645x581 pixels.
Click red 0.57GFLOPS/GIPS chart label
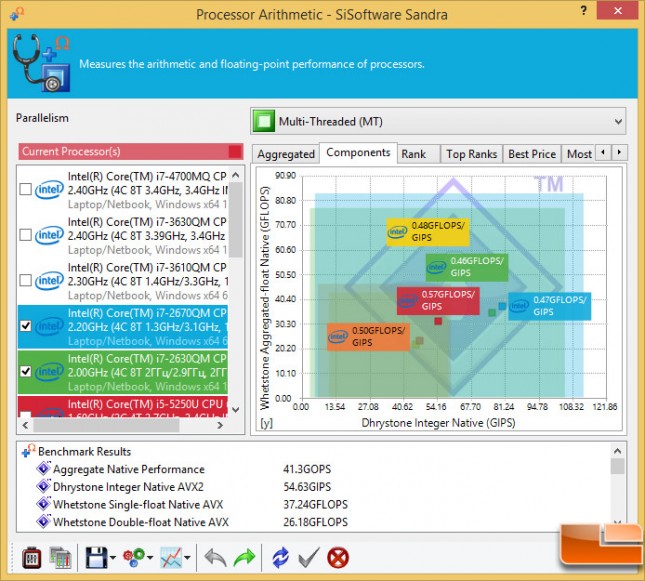pos(438,301)
